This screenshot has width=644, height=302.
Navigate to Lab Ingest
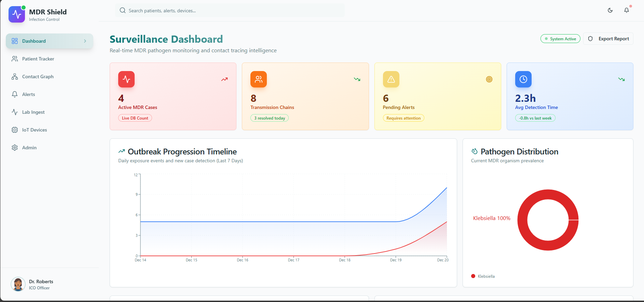tap(50, 112)
